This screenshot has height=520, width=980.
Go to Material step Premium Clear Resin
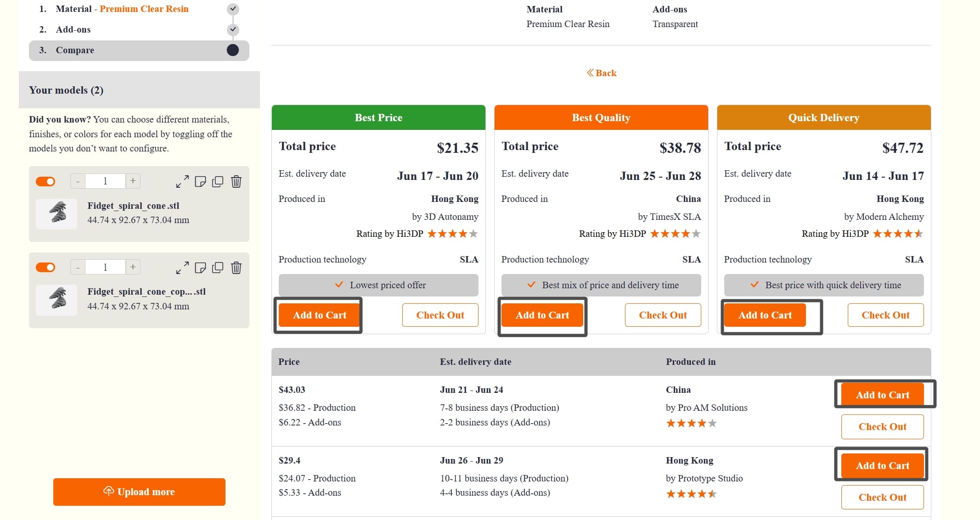[122, 9]
